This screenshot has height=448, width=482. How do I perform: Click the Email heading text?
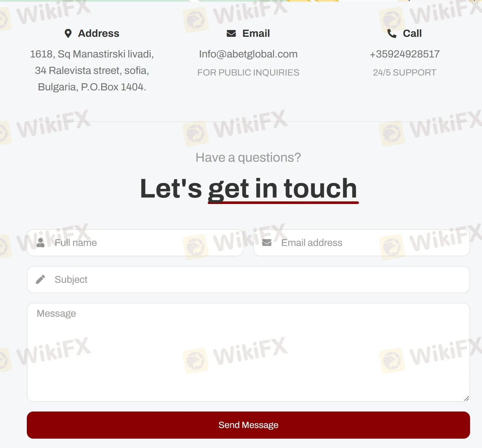[x=256, y=33]
